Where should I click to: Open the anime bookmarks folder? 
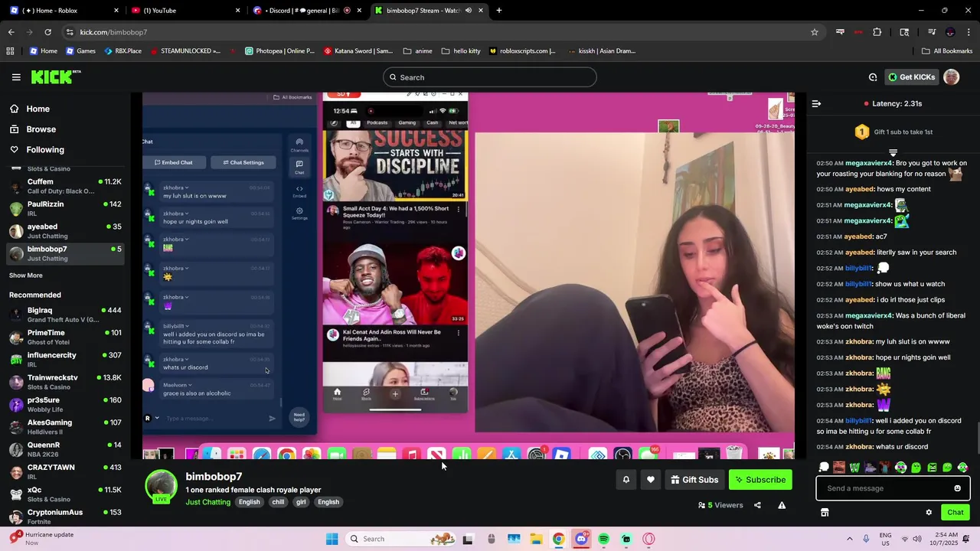pyautogui.click(x=418, y=51)
